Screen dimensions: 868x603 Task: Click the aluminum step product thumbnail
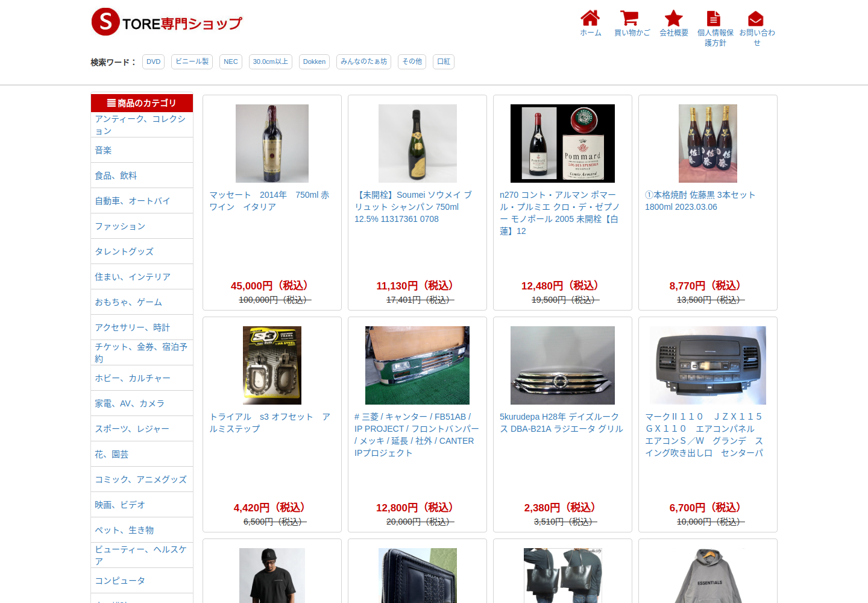[x=272, y=365]
